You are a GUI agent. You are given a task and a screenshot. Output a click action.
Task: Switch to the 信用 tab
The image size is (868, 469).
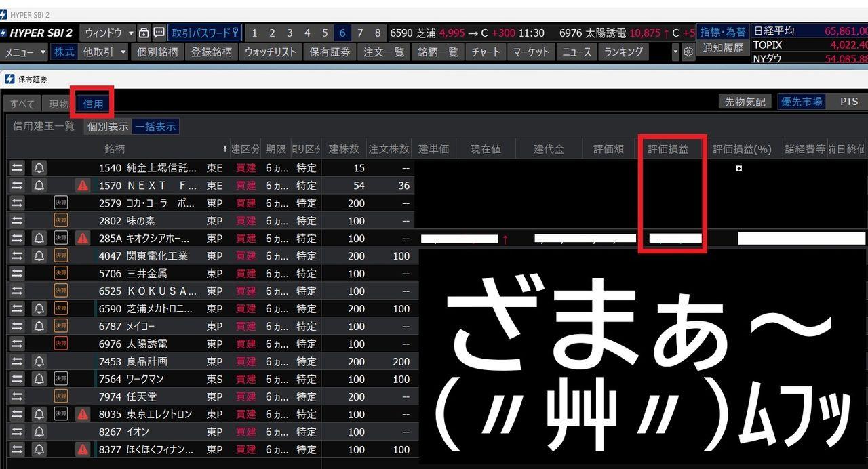tap(94, 104)
